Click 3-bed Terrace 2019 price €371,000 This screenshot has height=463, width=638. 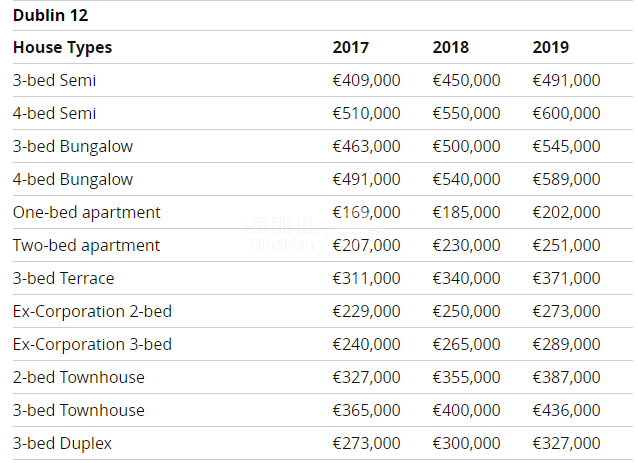pyautogui.click(x=566, y=278)
